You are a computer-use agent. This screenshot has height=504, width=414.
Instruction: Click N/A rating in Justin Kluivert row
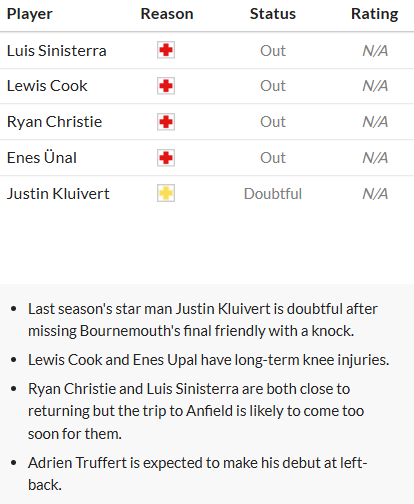(x=375, y=194)
